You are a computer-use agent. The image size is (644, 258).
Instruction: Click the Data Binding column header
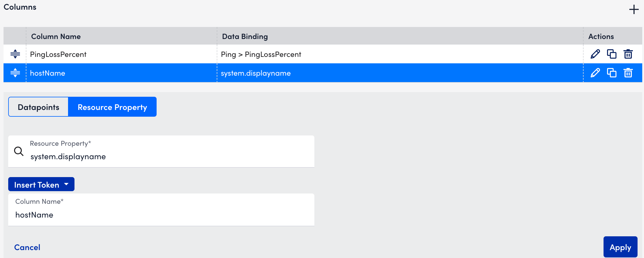click(x=245, y=36)
